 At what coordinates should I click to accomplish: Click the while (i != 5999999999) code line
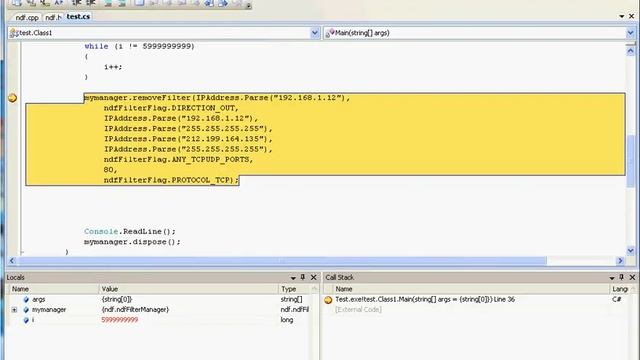(140, 47)
